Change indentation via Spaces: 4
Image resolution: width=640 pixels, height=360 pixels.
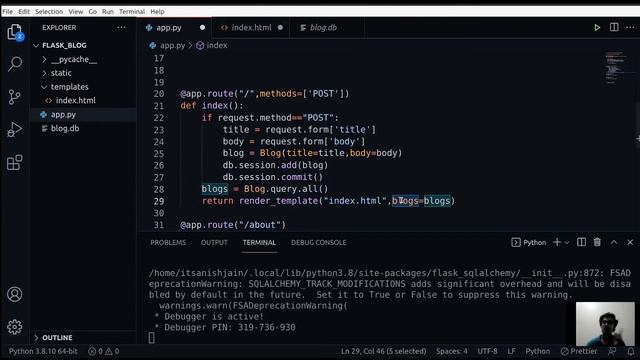(452, 351)
